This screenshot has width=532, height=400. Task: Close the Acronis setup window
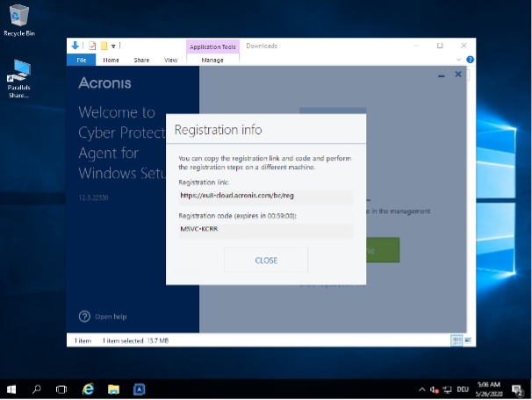tap(458, 75)
